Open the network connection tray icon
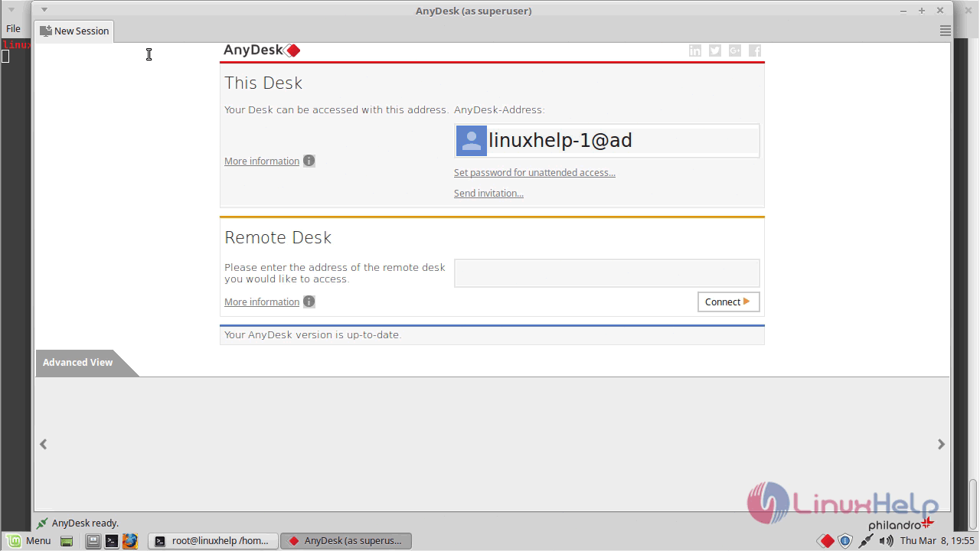 pyautogui.click(x=866, y=541)
